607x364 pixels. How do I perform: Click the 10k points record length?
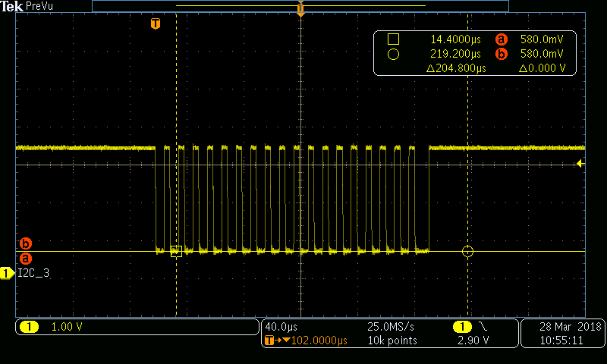coord(392,340)
